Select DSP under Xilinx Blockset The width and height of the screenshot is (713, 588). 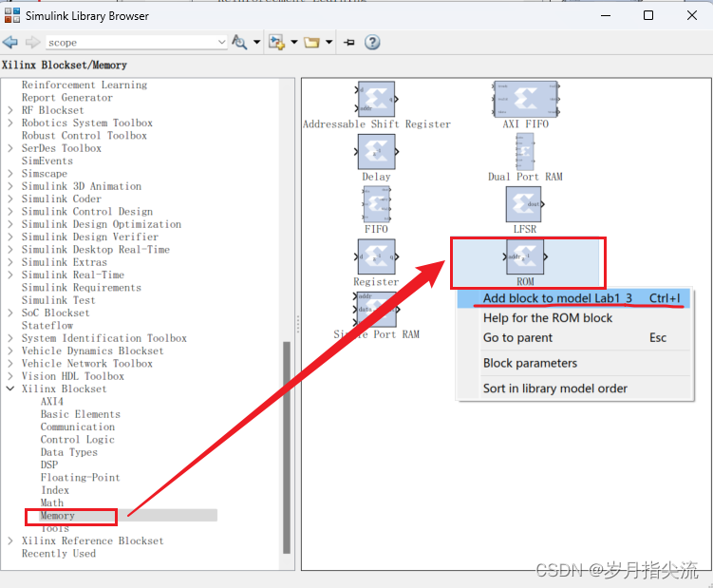(x=49, y=465)
